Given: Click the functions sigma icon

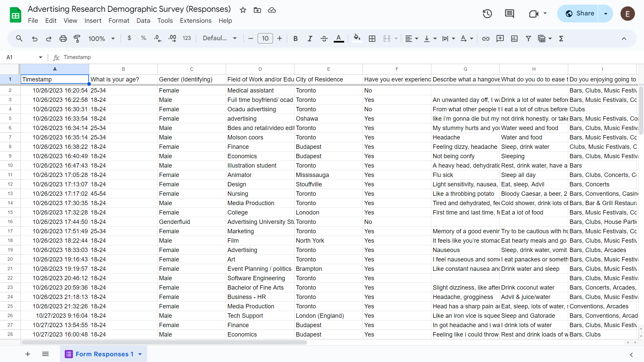Looking at the screenshot, I should pos(561,39).
